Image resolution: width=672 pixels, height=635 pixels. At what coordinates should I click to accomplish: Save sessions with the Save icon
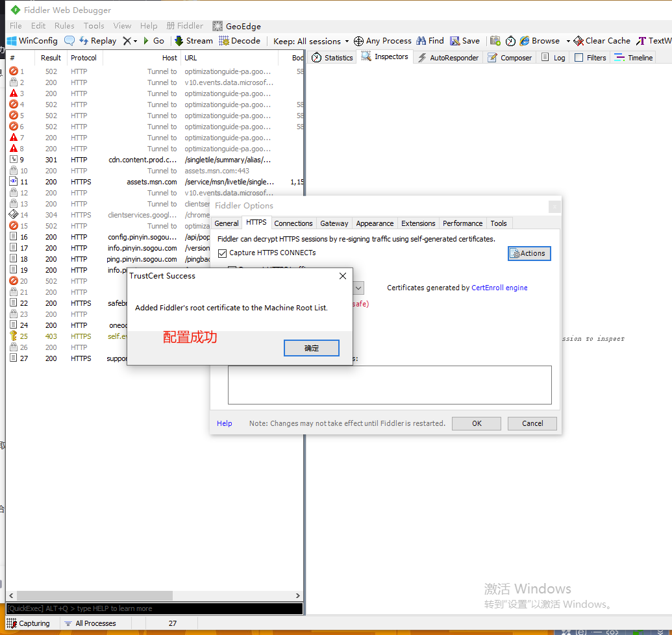[x=465, y=41]
